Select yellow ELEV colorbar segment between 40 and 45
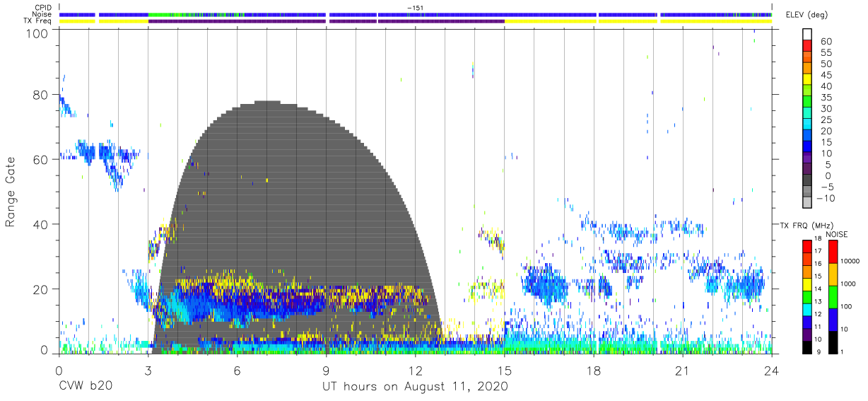Screen dimensions: 868x401 click(807, 80)
